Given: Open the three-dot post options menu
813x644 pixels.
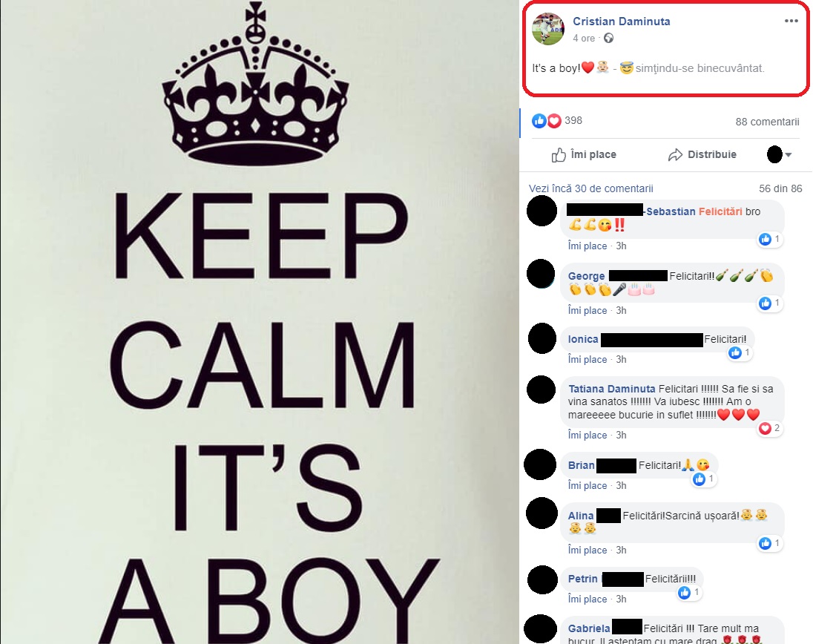Looking at the screenshot, I should 791,21.
